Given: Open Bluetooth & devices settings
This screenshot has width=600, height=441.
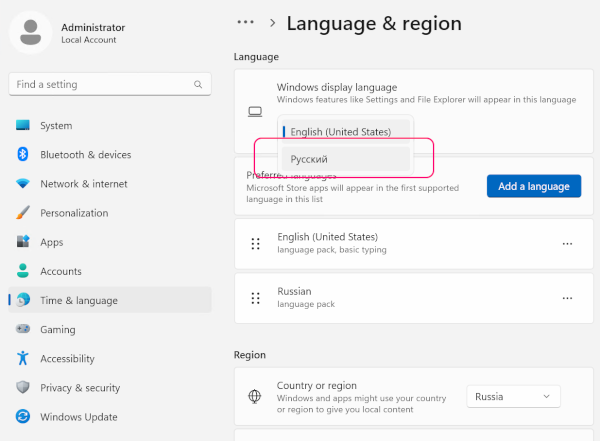Looking at the screenshot, I should (x=110, y=155).
